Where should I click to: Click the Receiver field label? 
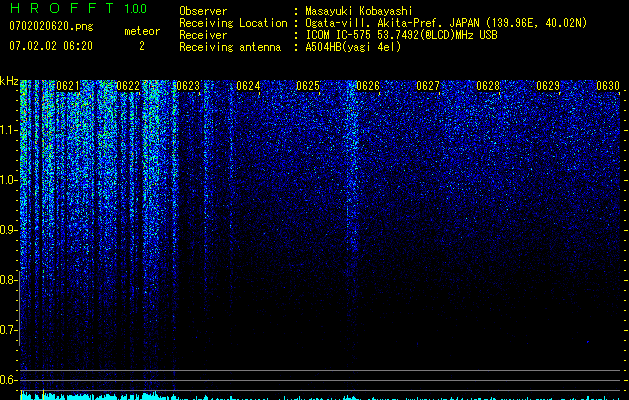pos(203,35)
